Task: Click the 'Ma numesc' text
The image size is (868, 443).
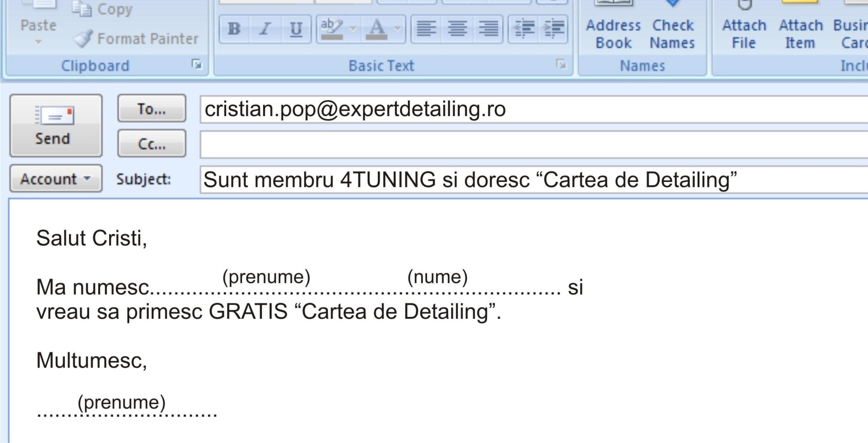Action: [x=93, y=288]
